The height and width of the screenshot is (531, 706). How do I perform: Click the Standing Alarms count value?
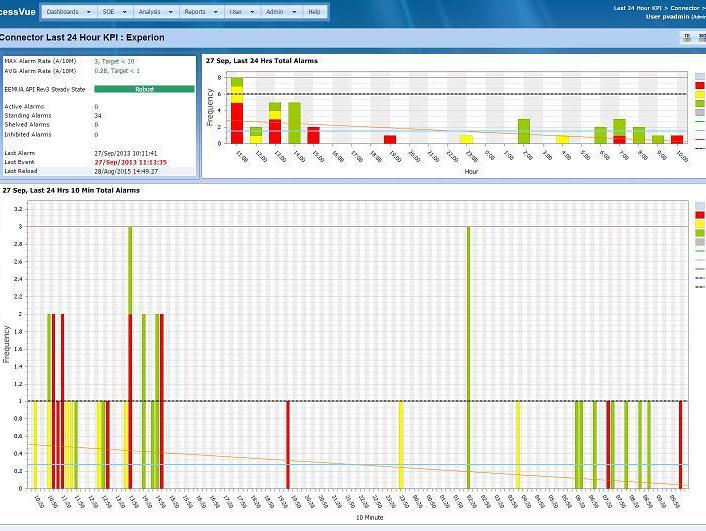tap(97, 116)
